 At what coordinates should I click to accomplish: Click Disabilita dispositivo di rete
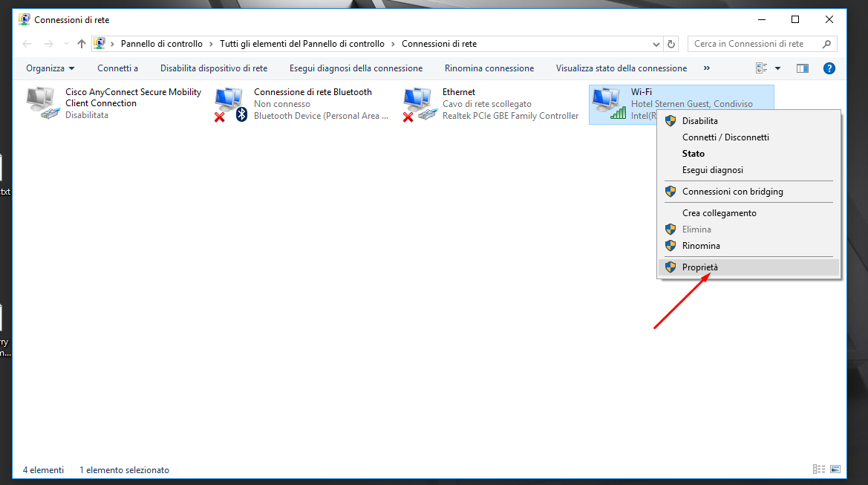coord(214,68)
